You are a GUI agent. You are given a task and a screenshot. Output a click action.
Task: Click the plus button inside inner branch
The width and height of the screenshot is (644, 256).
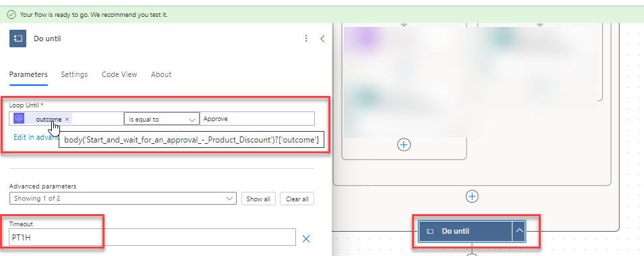(404, 145)
